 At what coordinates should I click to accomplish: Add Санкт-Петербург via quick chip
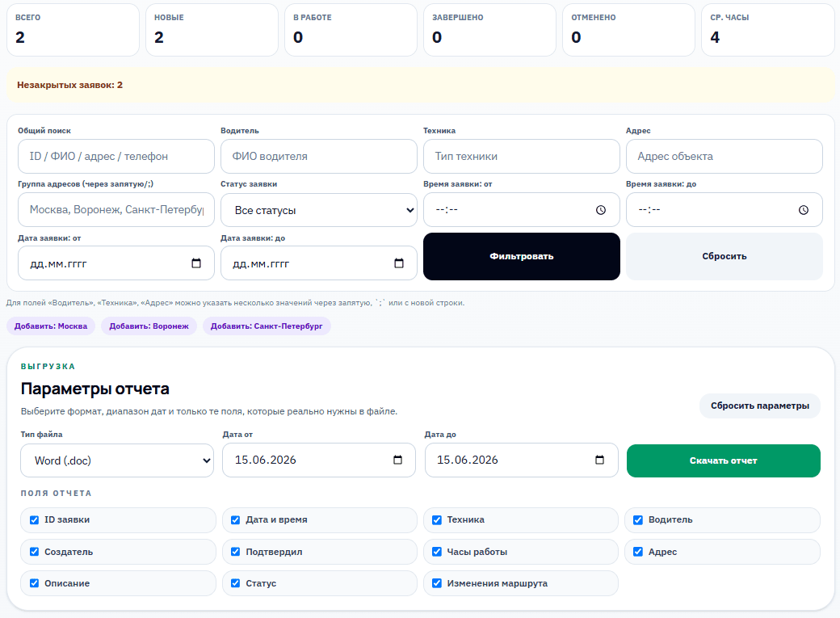(x=267, y=326)
